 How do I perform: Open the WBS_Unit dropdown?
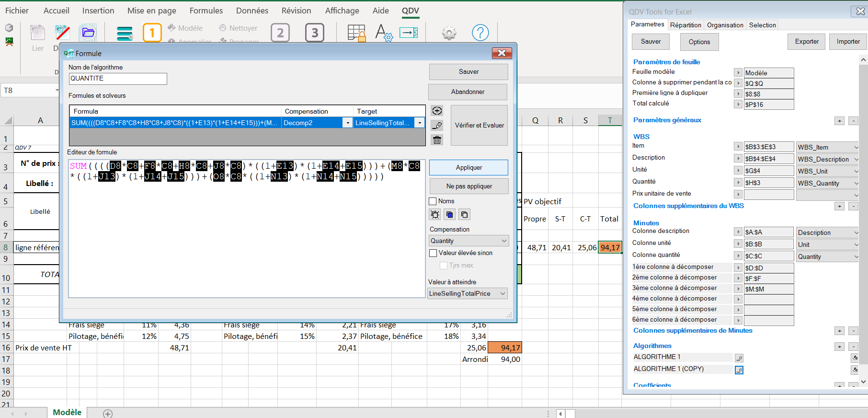(827, 171)
